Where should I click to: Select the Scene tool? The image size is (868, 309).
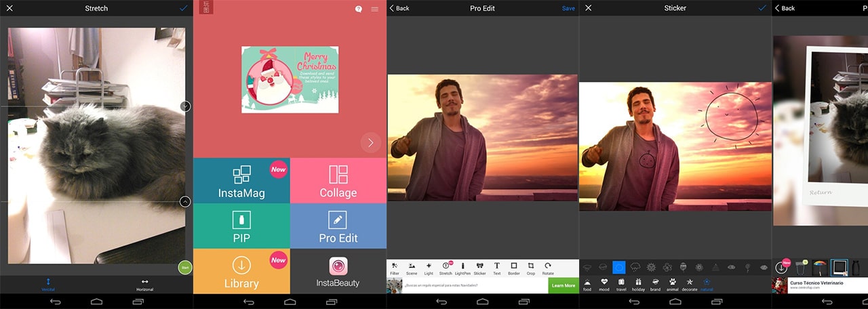point(412,268)
